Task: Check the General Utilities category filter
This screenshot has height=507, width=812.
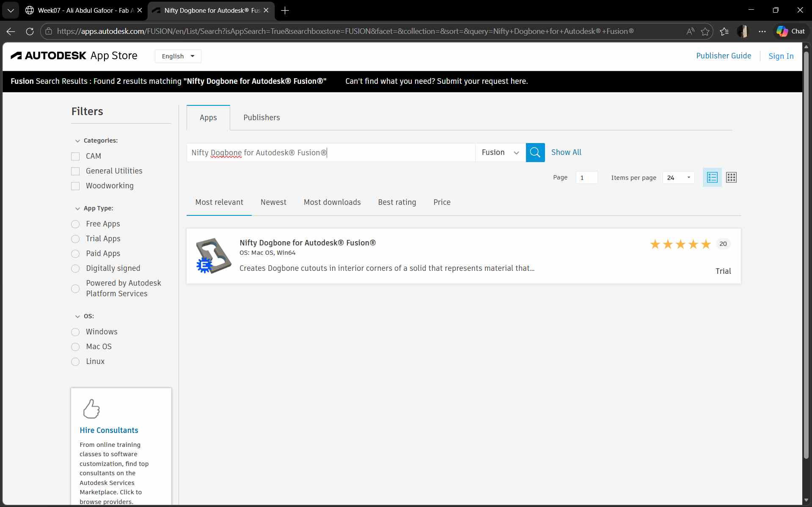Action: coord(75,171)
